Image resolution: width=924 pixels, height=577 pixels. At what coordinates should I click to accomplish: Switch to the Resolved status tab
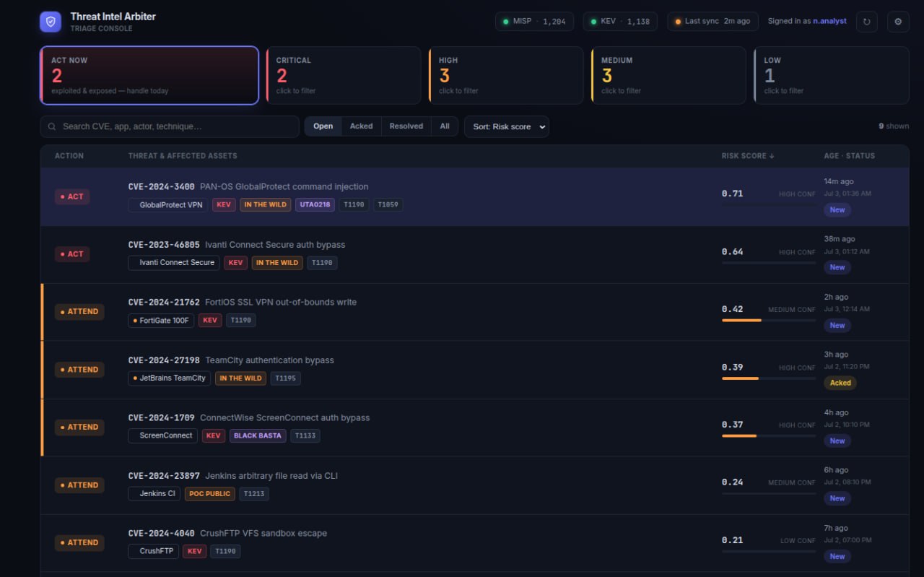406,126
